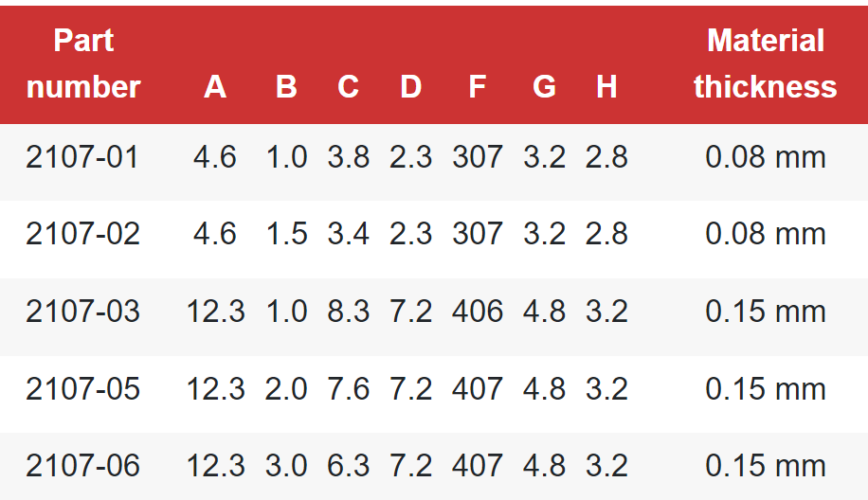
Task: Click column header H
Action: [606, 87]
